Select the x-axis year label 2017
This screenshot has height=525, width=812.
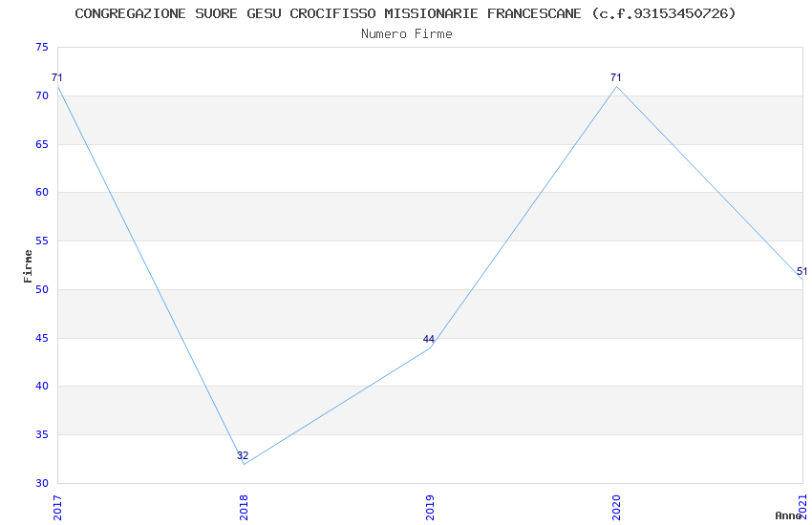(x=57, y=508)
